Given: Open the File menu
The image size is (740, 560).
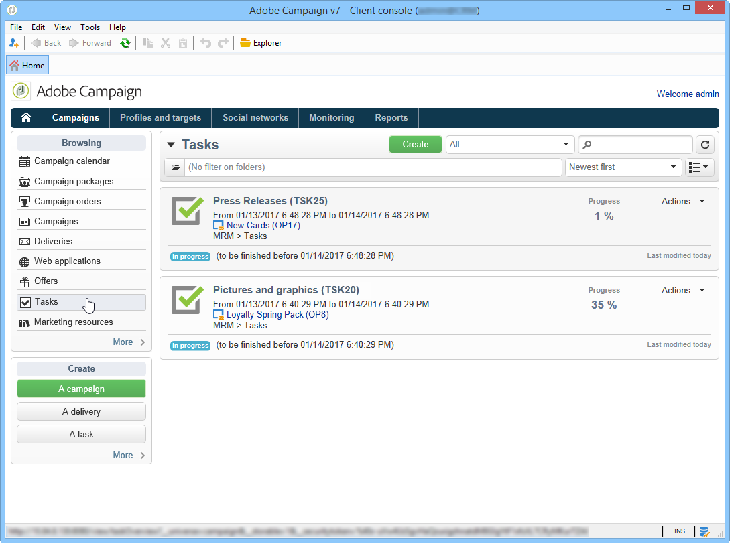Looking at the screenshot, I should click(x=16, y=27).
